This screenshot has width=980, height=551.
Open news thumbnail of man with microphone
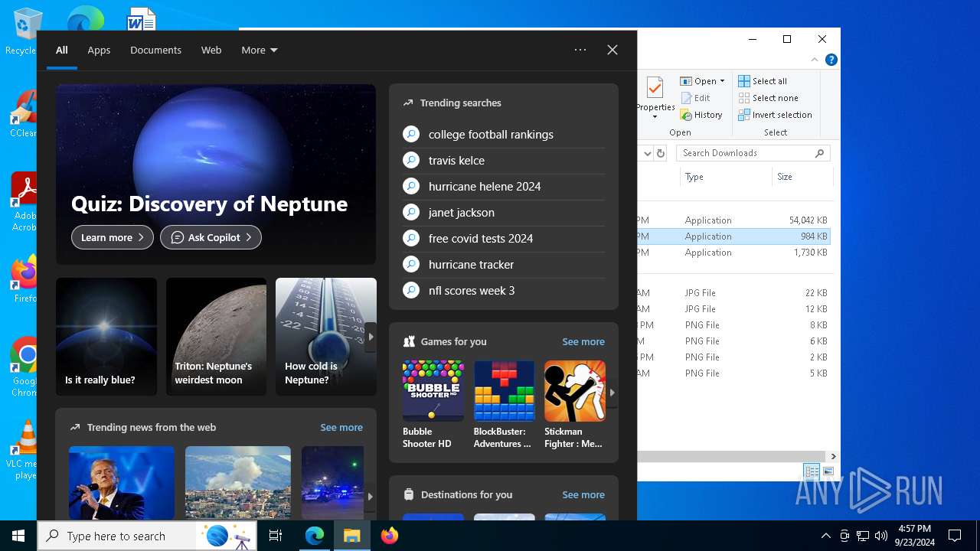pos(122,483)
